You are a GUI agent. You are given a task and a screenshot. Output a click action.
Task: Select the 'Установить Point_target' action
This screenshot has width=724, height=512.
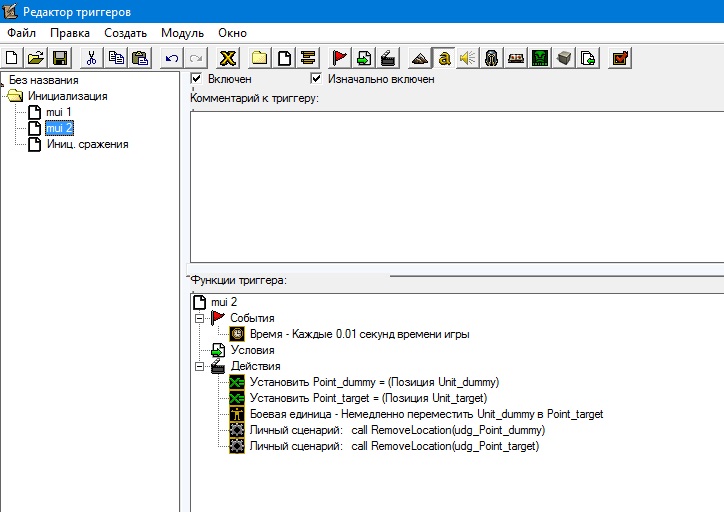pos(368,398)
